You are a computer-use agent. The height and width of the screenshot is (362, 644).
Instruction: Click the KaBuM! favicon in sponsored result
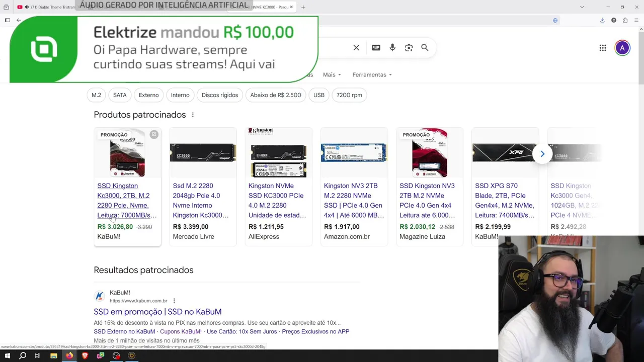pyautogui.click(x=100, y=296)
